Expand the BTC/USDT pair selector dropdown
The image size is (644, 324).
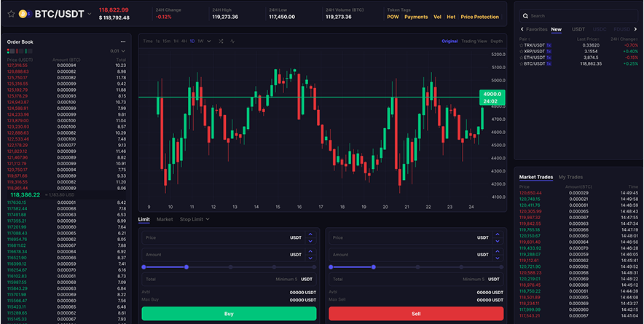[90, 14]
